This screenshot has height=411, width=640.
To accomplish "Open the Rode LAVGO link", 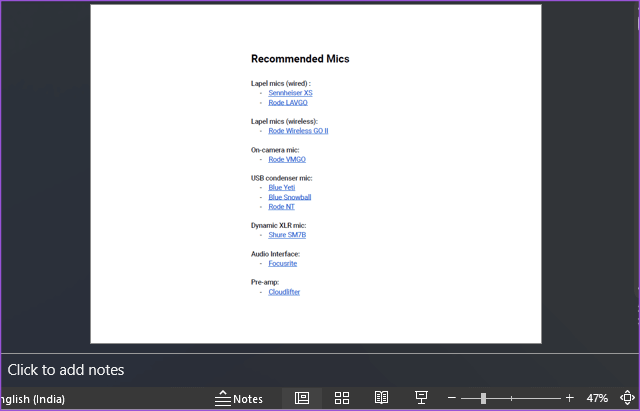I will click(x=288, y=103).
